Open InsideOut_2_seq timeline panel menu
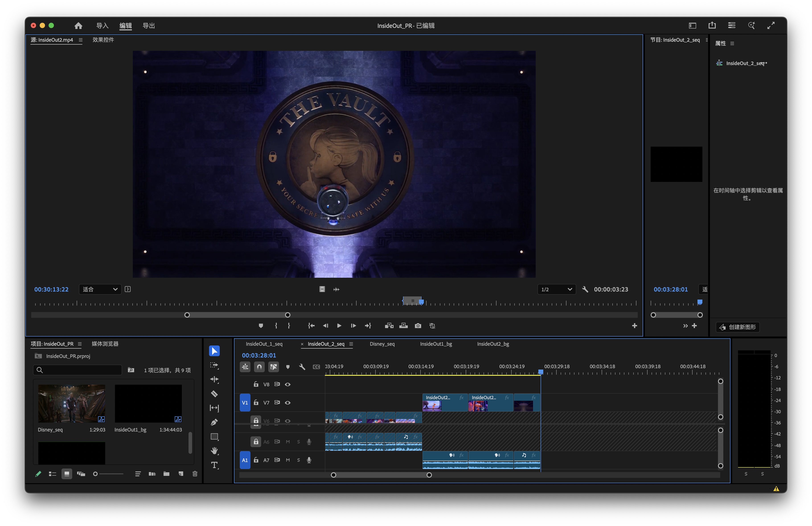Screen dimensions: 812x526 [x=351, y=344]
